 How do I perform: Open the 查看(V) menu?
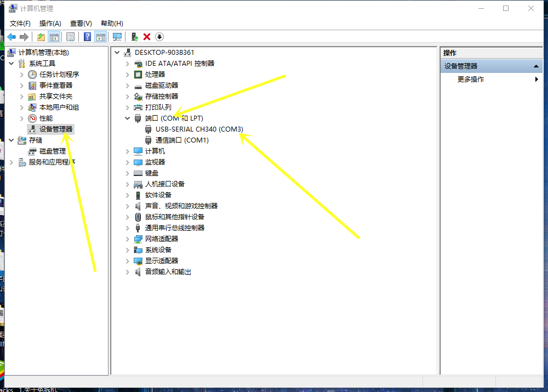click(81, 24)
